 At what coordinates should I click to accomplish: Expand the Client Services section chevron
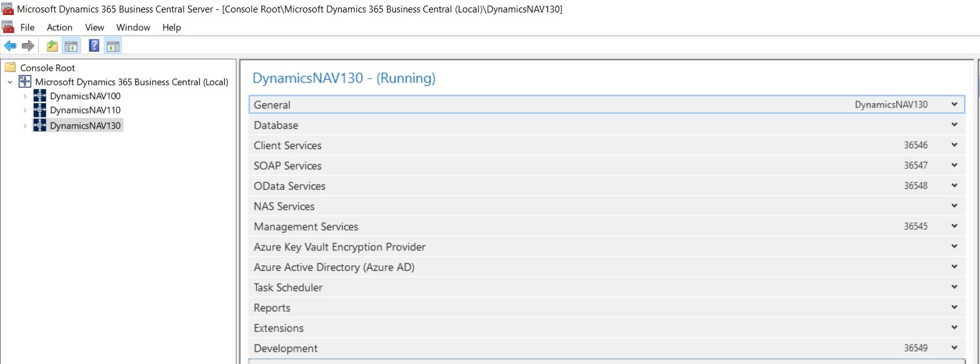click(x=954, y=145)
